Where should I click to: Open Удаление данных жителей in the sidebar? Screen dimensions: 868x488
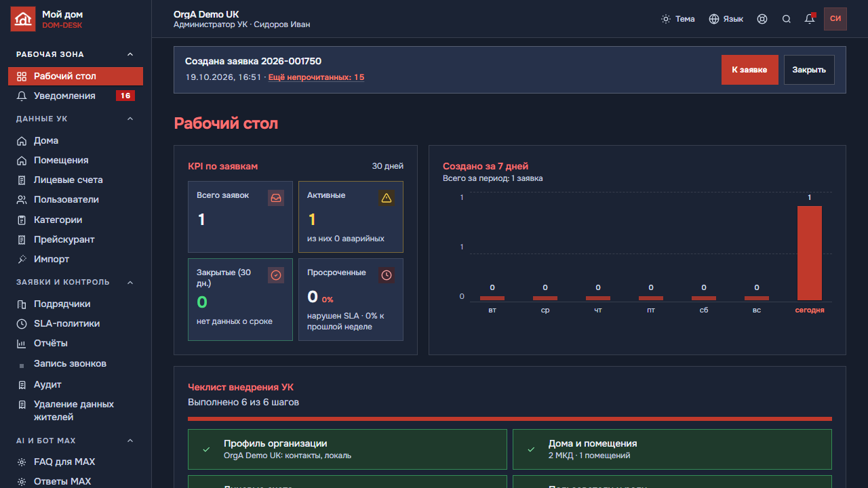click(75, 411)
